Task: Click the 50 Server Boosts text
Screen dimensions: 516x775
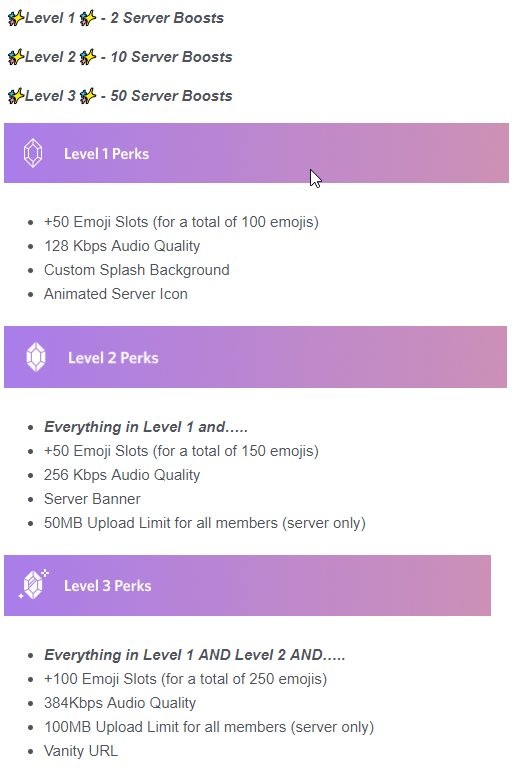Action: pos(171,96)
